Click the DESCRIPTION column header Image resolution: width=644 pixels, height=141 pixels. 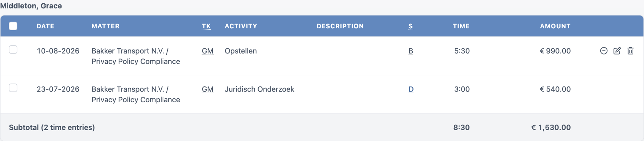[340, 26]
